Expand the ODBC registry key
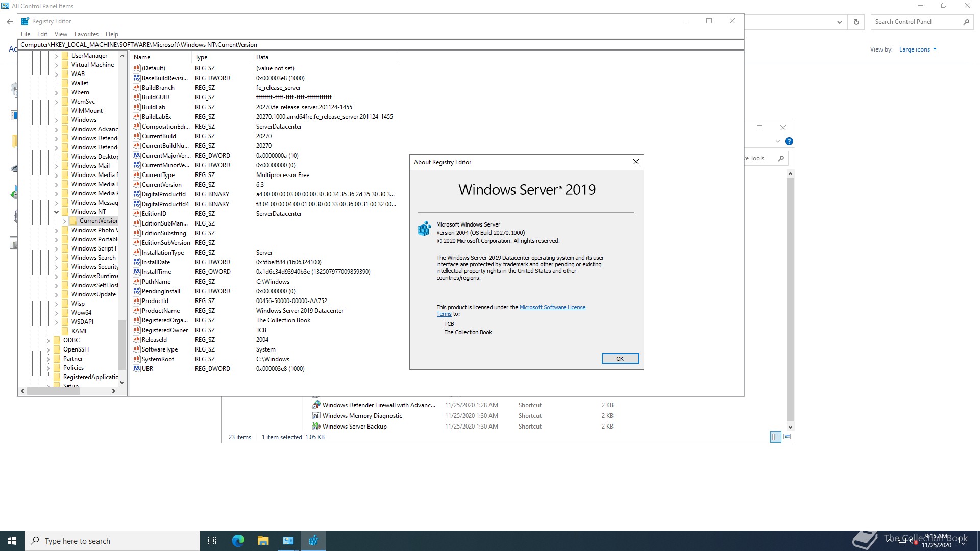The image size is (980, 551). click(48, 340)
